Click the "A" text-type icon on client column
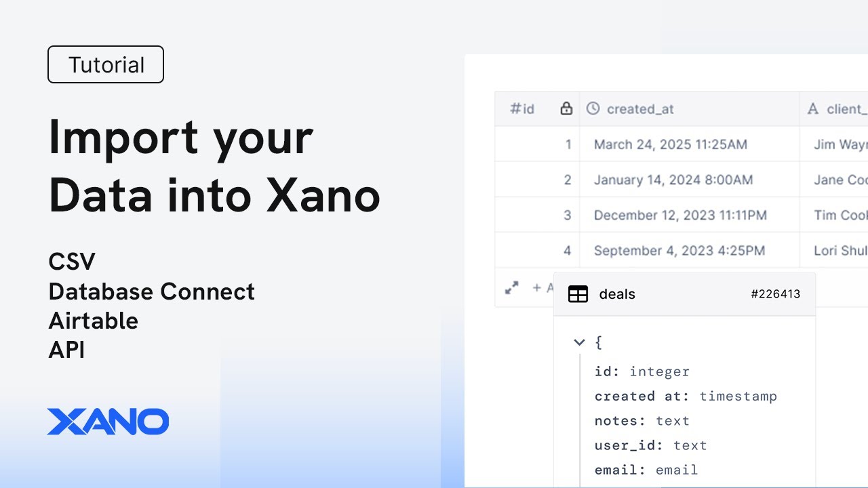 pos(813,108)
